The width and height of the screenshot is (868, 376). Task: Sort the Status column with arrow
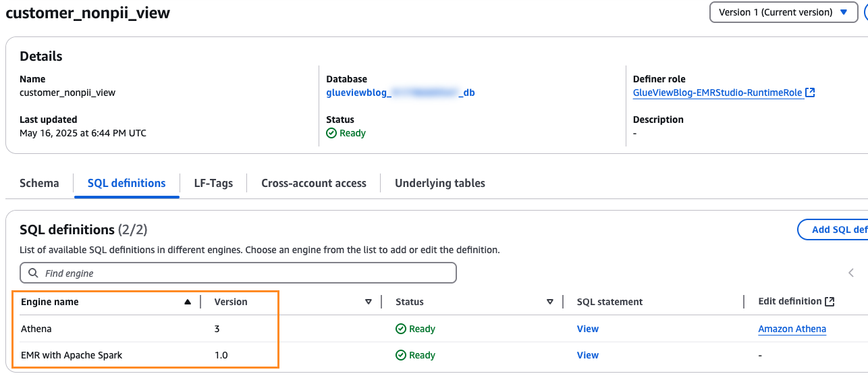tap(550, 302)
